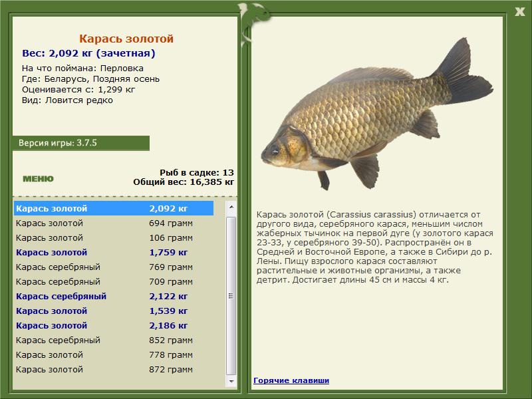Screen dimensions: 532x399
Task: Select Карась серебряный 709 грамм entry
Action: [x=114, y=281]
